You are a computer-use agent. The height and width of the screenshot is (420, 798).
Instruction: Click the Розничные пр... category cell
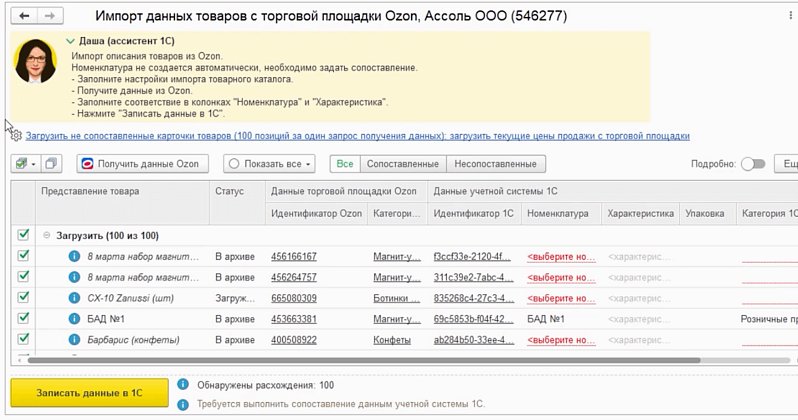pyautogui.click(x=769, y=319)
